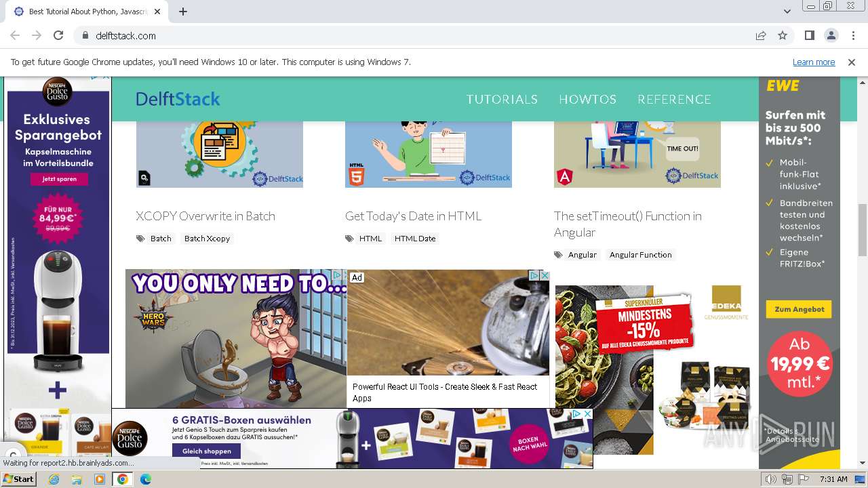Expand the tab search dropdown
The image size is (868, 488).
pyautogui.click(x=787, y=12)
